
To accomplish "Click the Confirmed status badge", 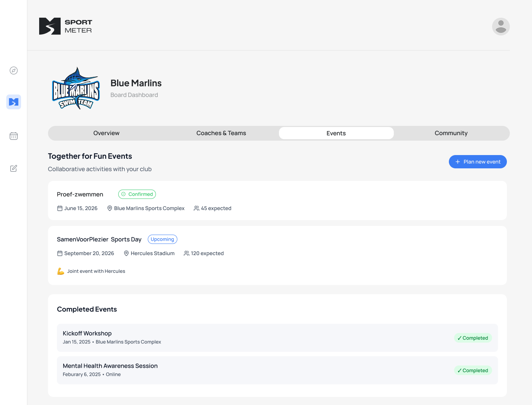I will pyautogui.click(x=137, y=194).
